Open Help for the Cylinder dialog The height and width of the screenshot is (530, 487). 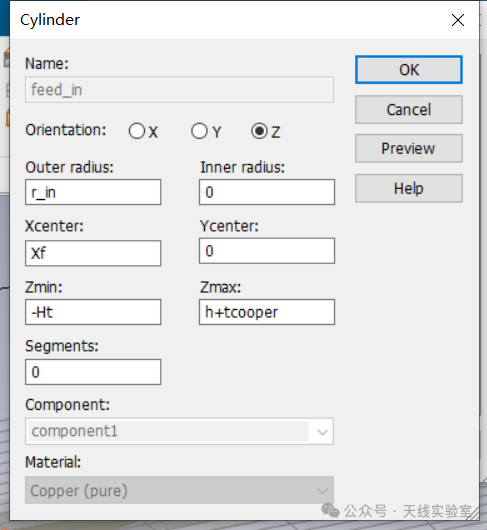click(x=409, y=188)
